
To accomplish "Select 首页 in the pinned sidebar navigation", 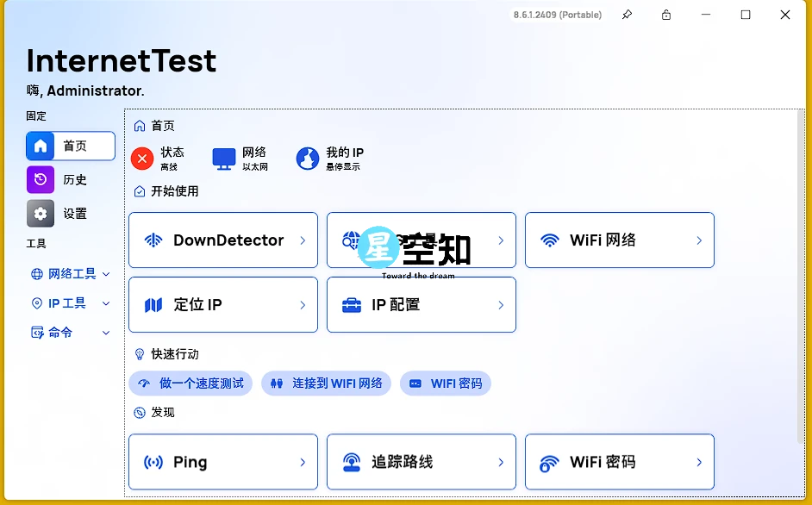I will [70, 146].
